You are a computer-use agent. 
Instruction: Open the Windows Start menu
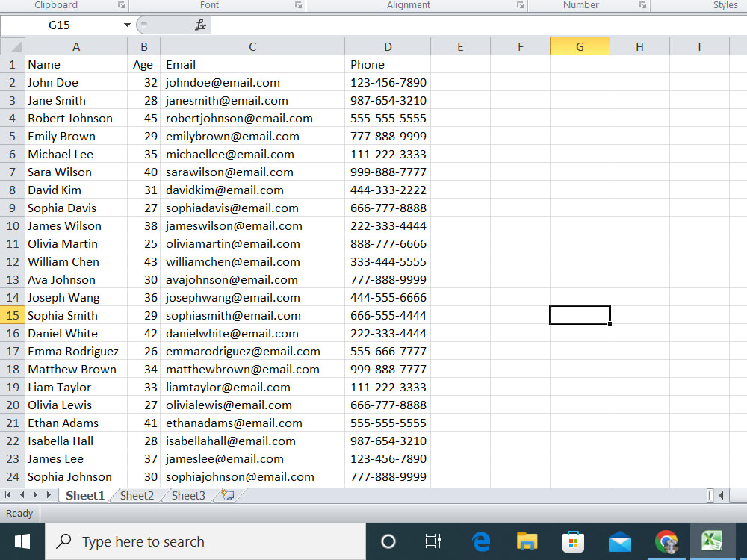pyautogui.click(x=22, y=541)
